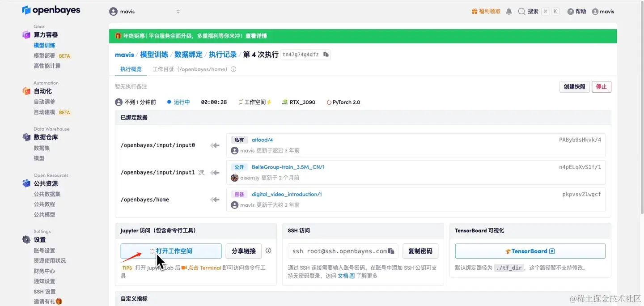Switch to the 工作目录 tab
This screenshot has height=306, width=644.
click(x=190, y=69)
